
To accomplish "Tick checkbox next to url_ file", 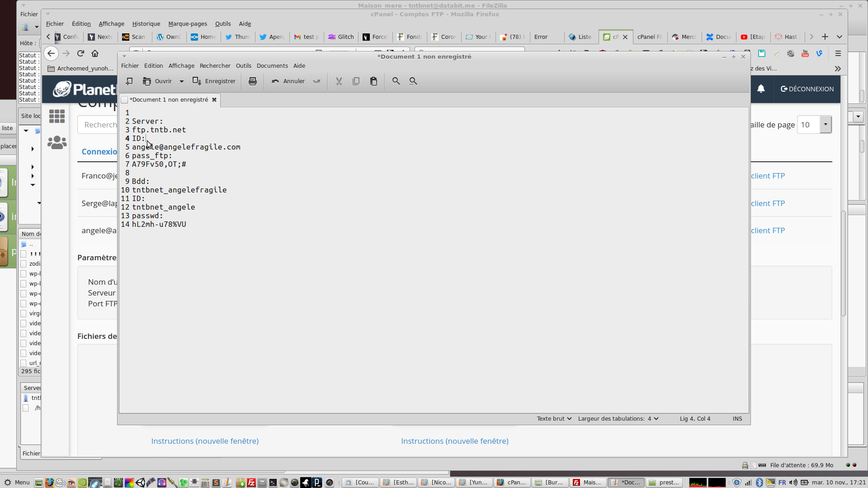I will pyautogui.click(x=24, y=363).
